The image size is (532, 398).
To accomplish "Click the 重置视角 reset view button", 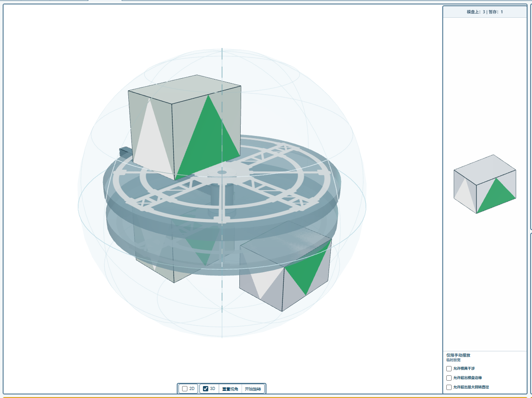I will tap(230, 389).
